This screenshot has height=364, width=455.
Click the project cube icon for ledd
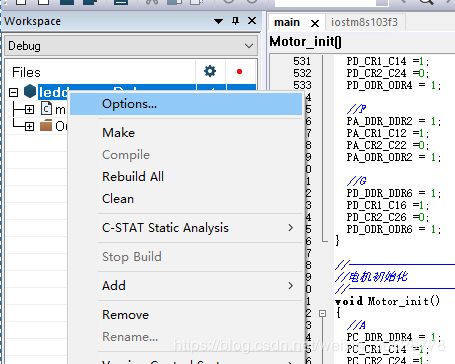click(x=30, y=91)
